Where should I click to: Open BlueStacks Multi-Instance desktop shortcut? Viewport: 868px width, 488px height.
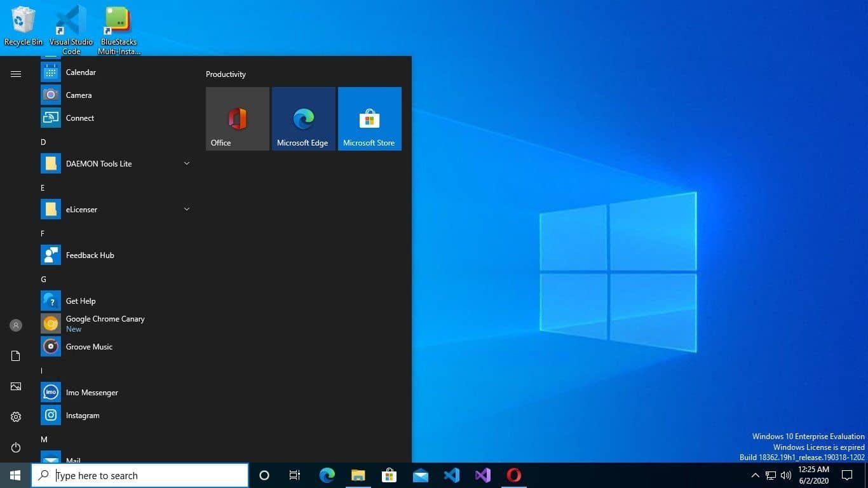pyautogui.click(x=119, y=29)
